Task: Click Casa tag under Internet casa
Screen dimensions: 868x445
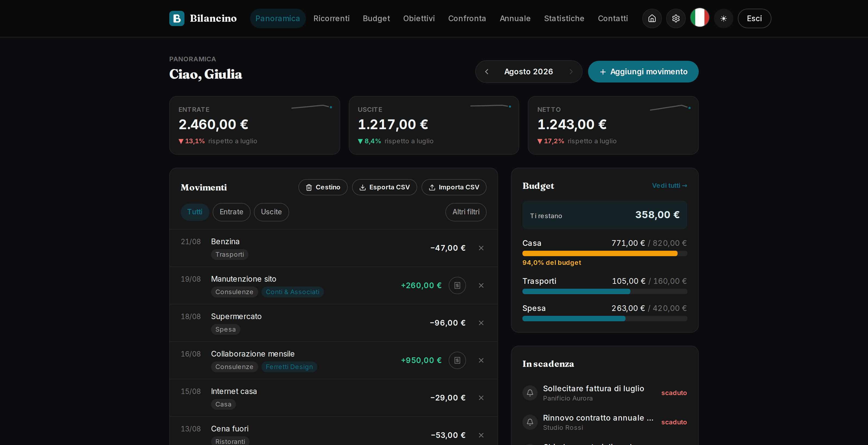Action: (x=224, y=404)
